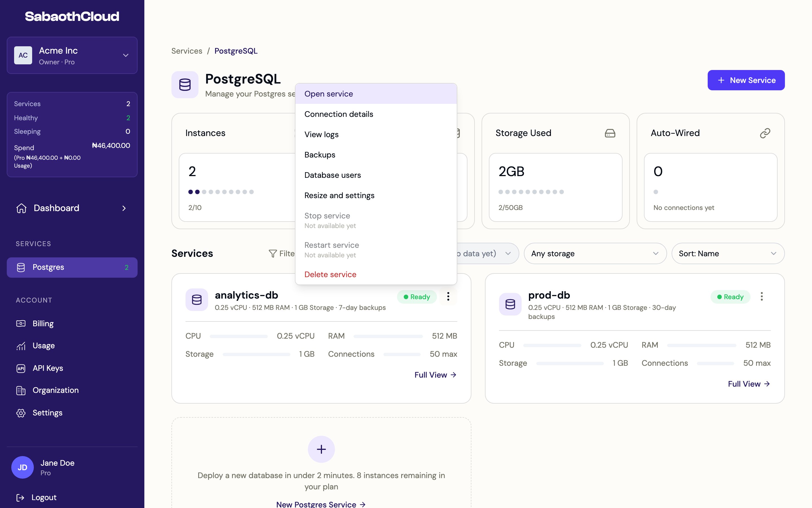Open the Sort: Name dropdown
This screenshot has width=812, height=508.
point(728,254)
